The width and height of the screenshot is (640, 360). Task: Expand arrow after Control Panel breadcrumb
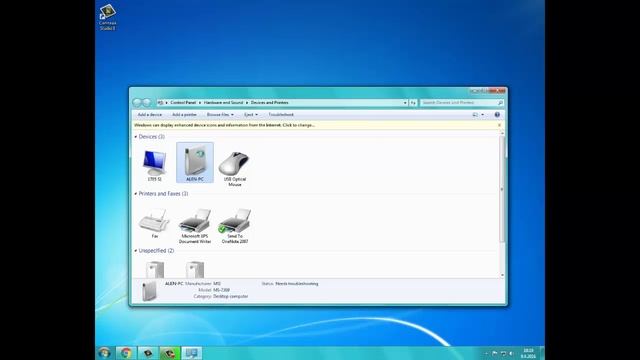pos(200,103)
